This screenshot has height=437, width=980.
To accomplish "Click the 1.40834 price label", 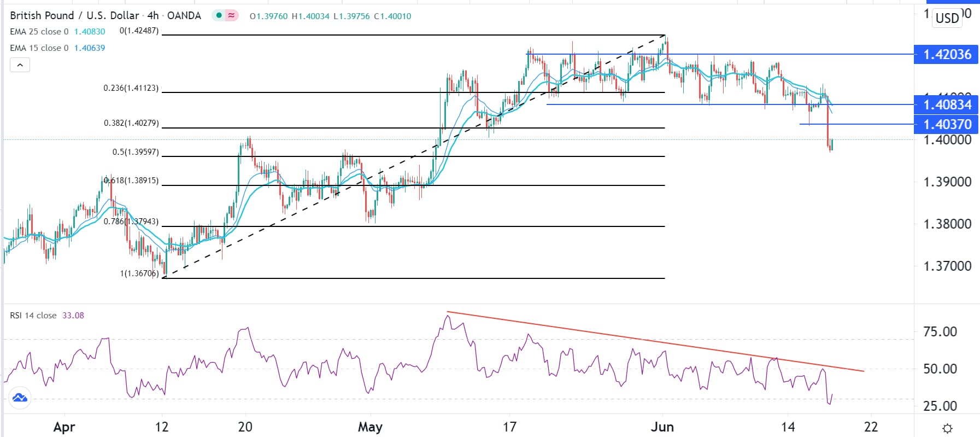I will click(947, 104).
